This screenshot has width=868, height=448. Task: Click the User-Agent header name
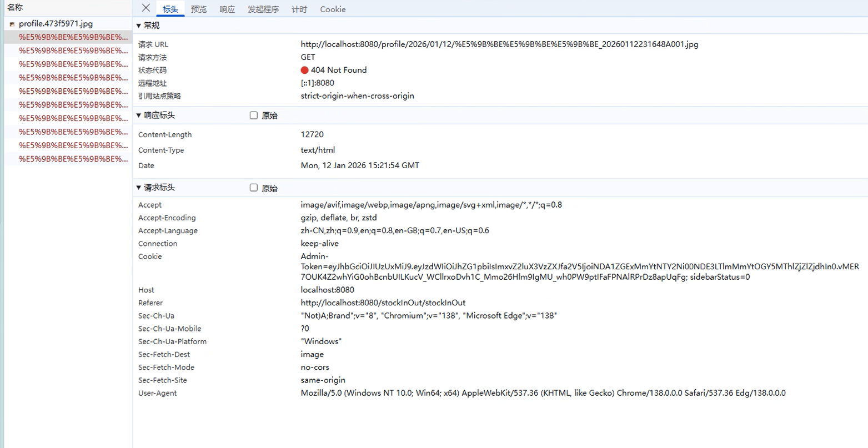157,393
